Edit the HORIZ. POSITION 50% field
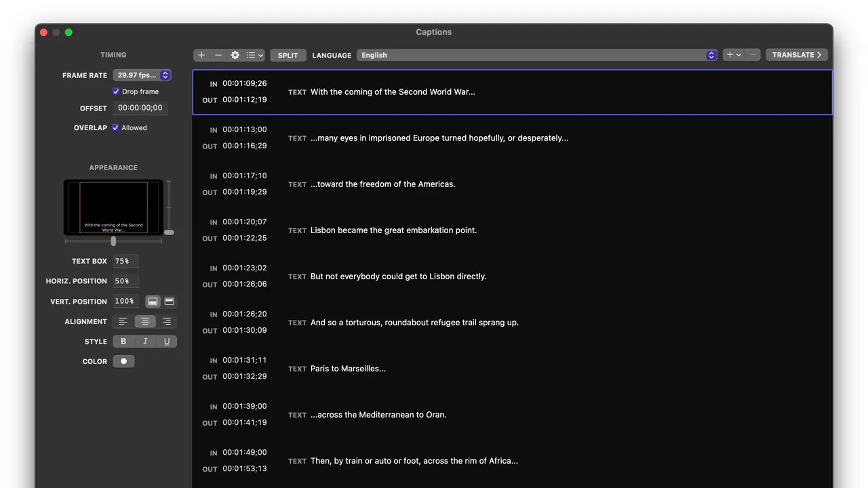The height and width of the screenshot is (488, 868). pyautogui.click(x=126, y=281)
